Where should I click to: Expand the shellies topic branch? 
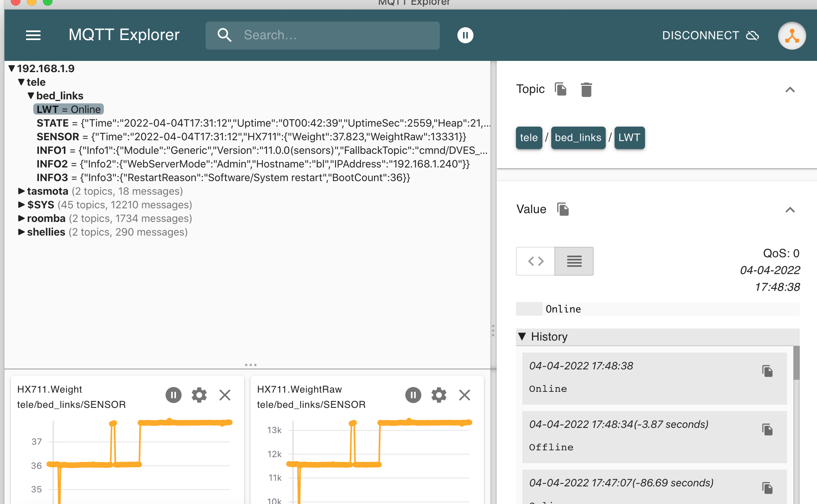point(22,232)
